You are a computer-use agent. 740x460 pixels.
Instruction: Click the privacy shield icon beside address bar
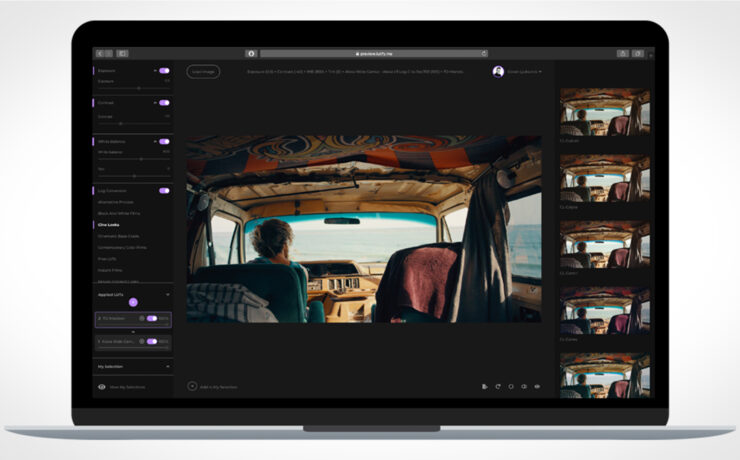(251, 54)
